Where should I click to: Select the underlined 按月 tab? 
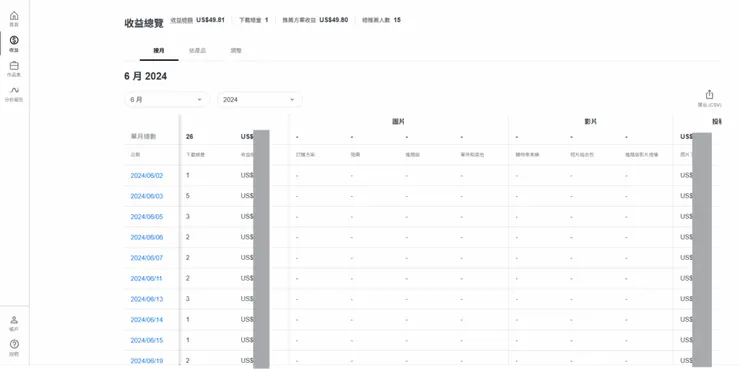(x=159, y=50)
